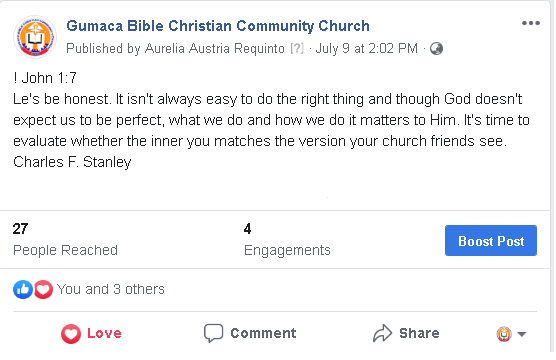
Task: Open the three-dot post options menu
Action: pos(530,23)
